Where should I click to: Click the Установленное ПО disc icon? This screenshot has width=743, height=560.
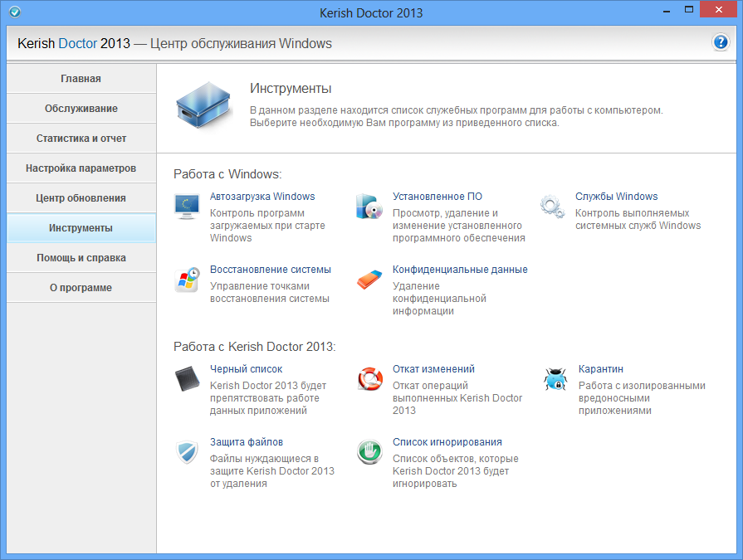pyautogui.click(x=369, y=207)
